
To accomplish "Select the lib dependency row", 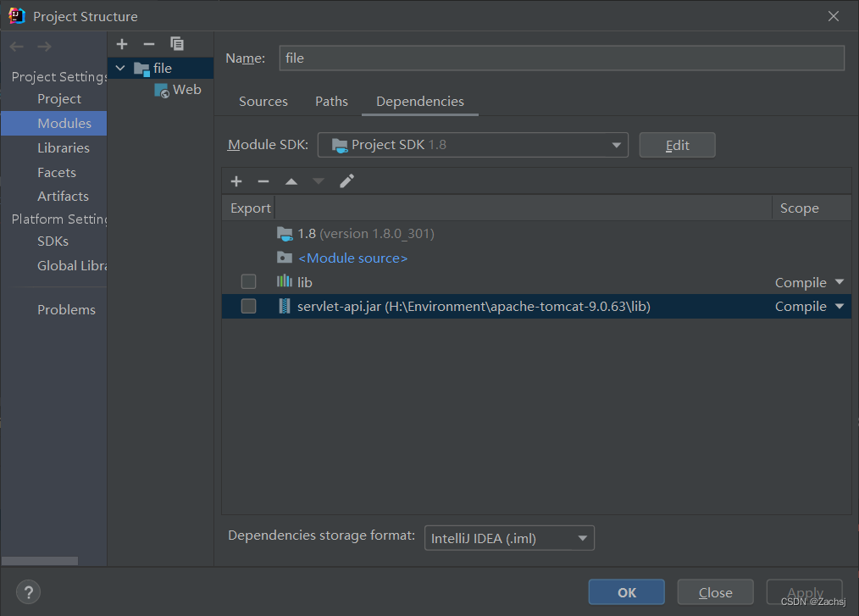I will click(x=536, y=281).
